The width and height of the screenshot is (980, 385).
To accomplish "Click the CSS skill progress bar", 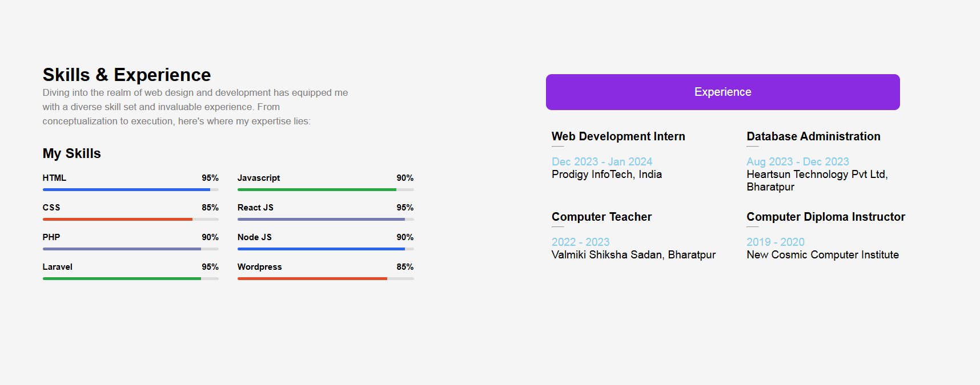I will 130,219.
